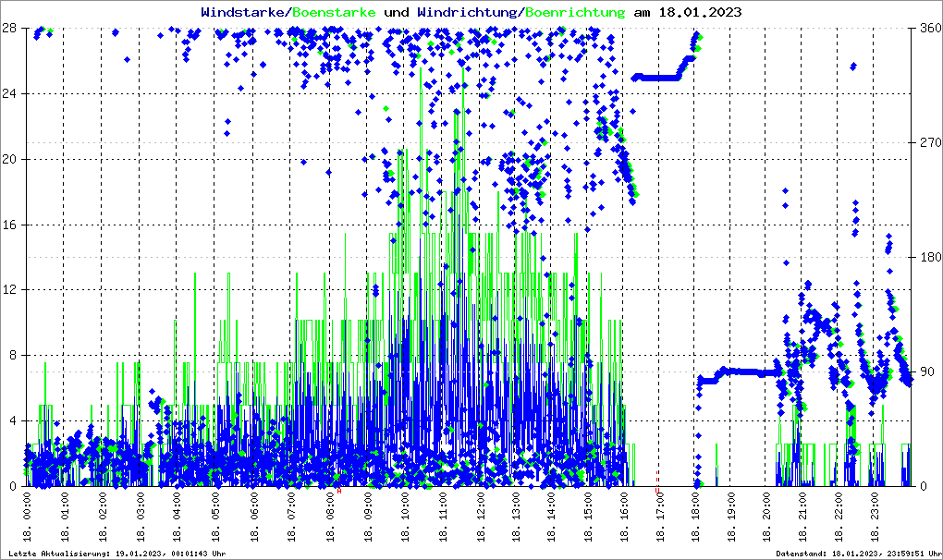Viewport: 943px width, 560px height.
Task: Select the '18. 17:00' time axis label
Action: 659,518
